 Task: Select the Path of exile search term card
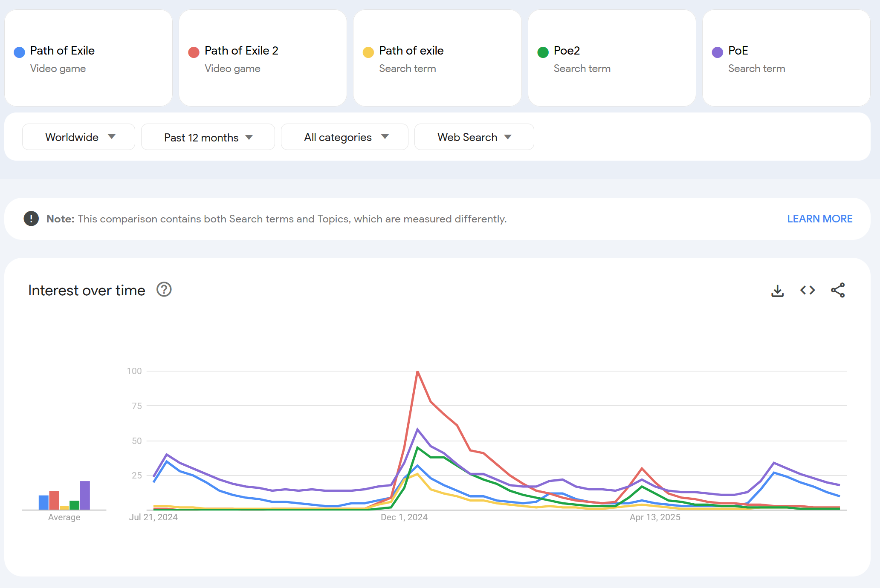437,58
